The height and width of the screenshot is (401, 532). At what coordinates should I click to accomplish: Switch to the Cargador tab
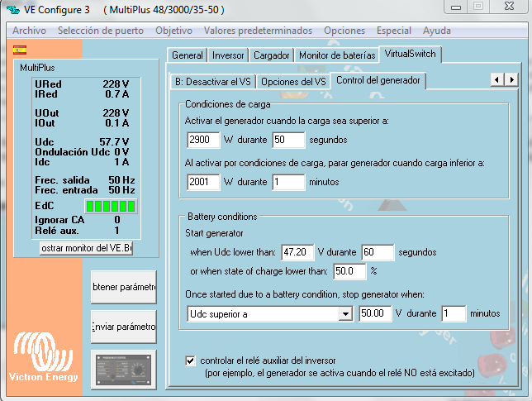tap(272, 55)
